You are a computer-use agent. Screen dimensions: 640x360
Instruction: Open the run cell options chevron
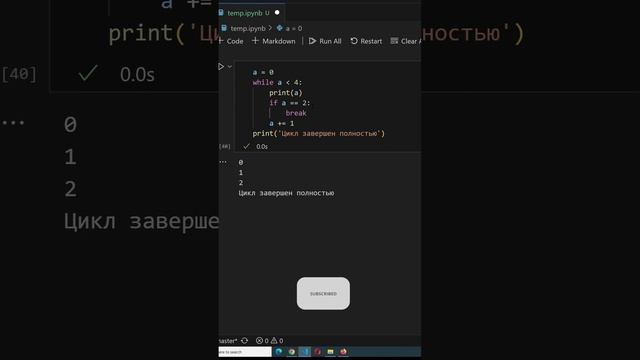click(230, 67)
